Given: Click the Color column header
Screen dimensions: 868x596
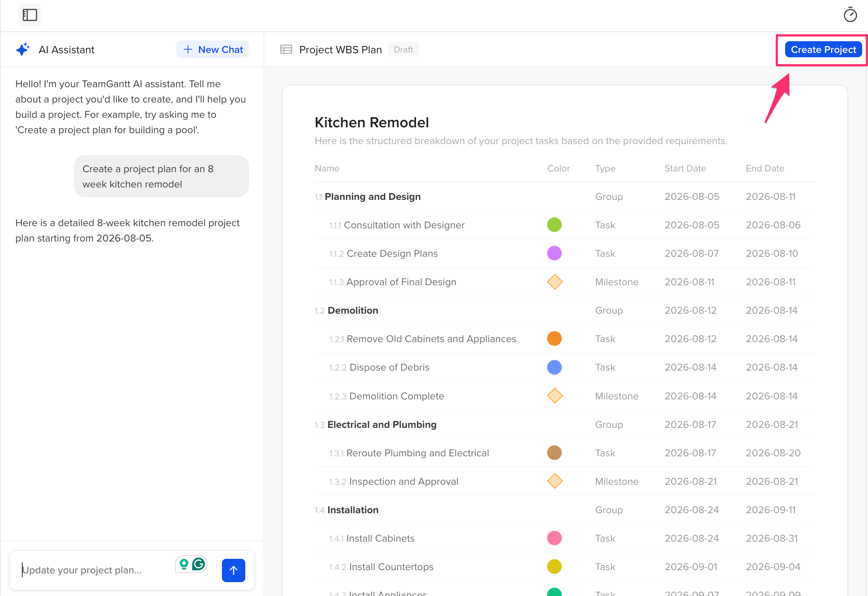Looking at the screenshot, I should click(558, 168).
